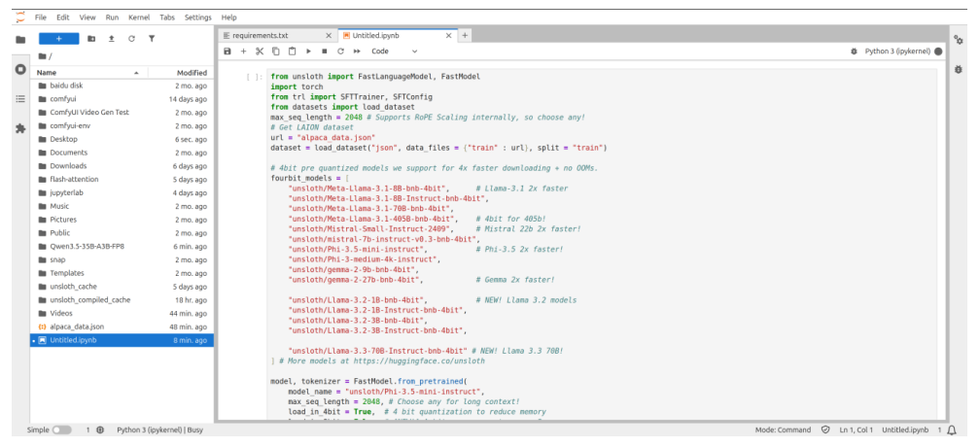Run the selected cell with play icon

click(308, 52)
